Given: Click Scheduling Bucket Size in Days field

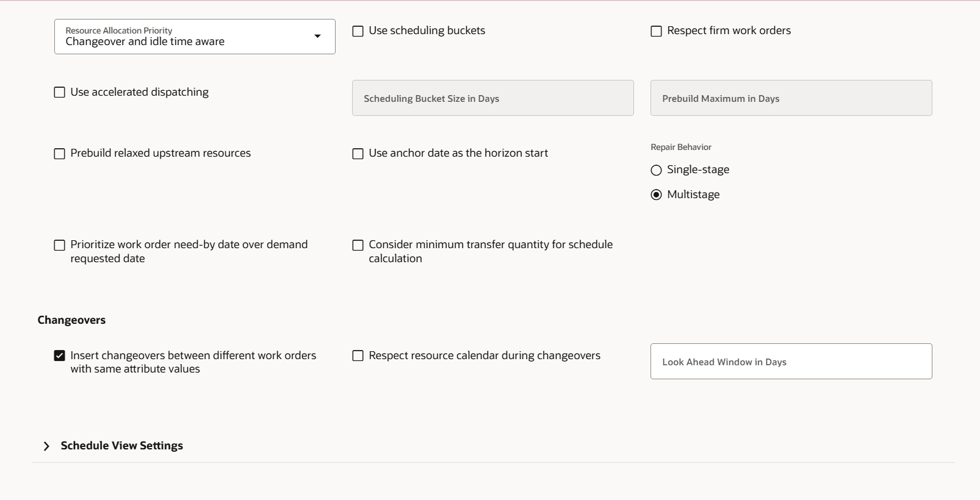Looking at the screenshot, I should click(x=492, y=98).
